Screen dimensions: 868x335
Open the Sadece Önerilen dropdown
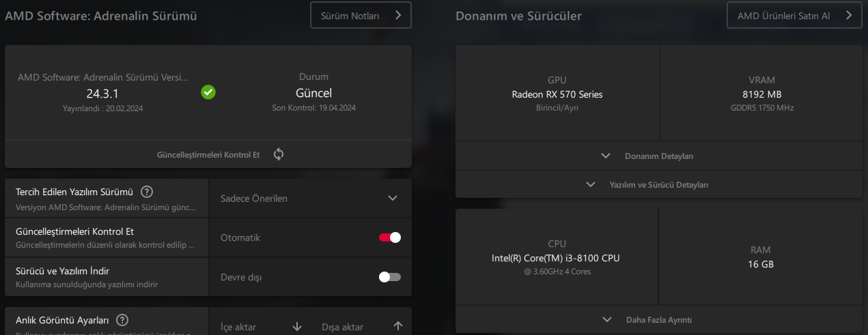(309, 199)
